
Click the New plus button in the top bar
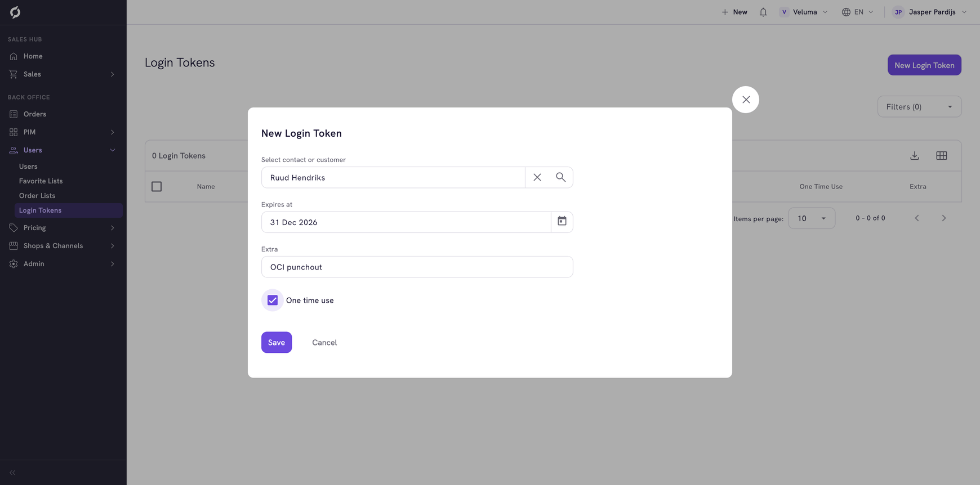coord(734,12)
